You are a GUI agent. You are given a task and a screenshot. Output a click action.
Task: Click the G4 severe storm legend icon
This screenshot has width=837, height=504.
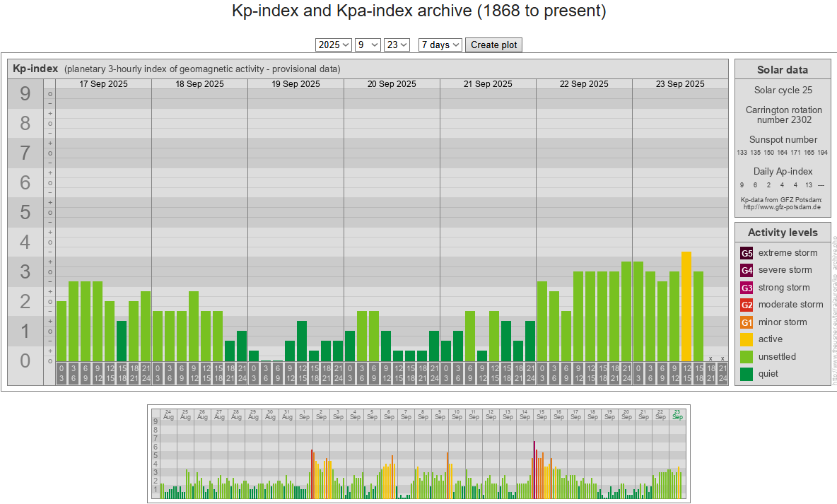tap(747, 270)
